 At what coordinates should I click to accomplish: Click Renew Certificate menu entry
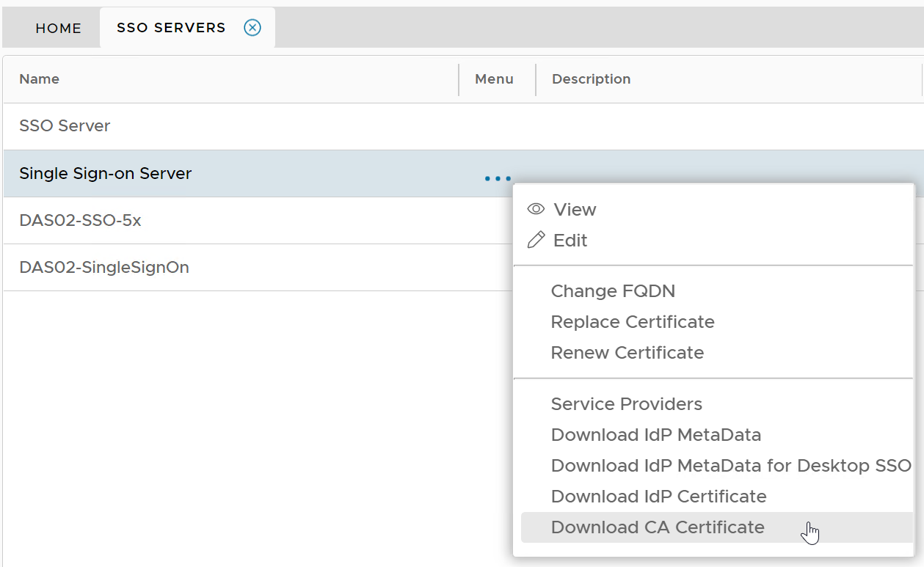pos(627,353)
